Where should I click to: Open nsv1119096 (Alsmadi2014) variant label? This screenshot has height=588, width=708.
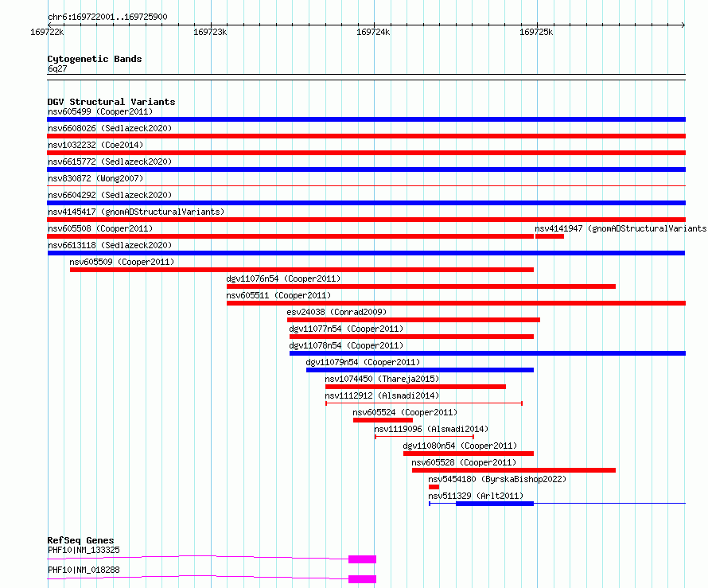tap(431, 429)
